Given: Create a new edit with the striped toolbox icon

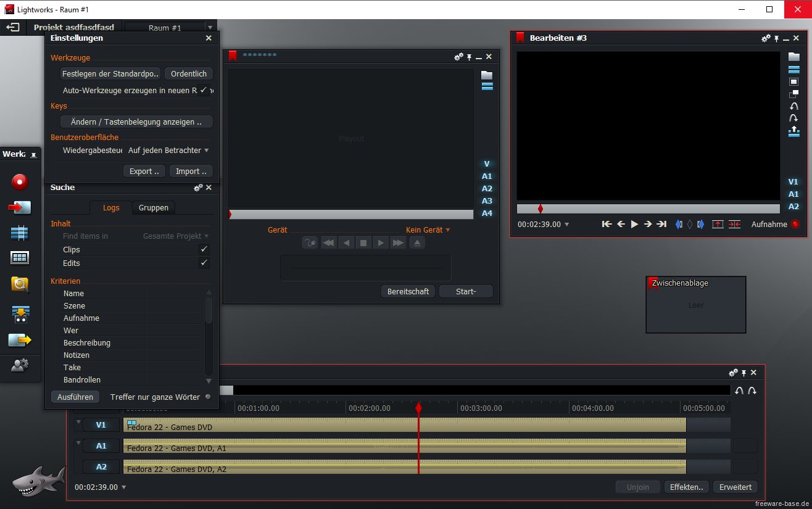Looking at the screenshot, I should [x=20, y=233].
